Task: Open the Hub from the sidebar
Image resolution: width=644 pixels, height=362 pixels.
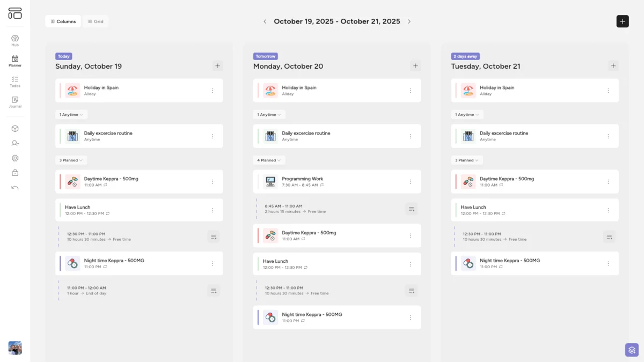Action: click(15, 40)
